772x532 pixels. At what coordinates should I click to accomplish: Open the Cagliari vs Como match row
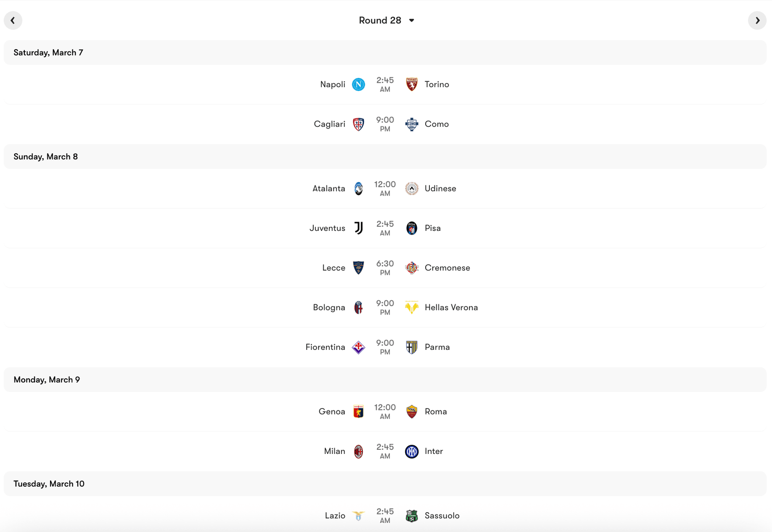coord(386,124)
